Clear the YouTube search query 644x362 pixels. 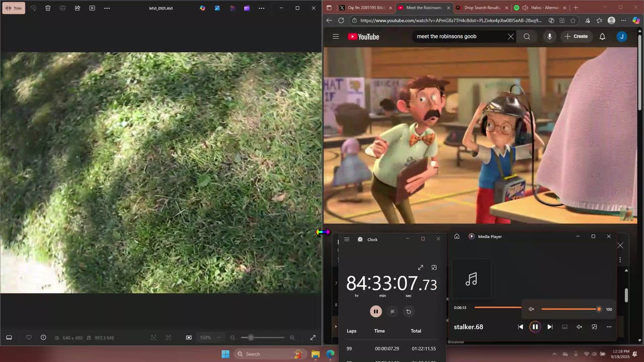[x=511, y=36]
